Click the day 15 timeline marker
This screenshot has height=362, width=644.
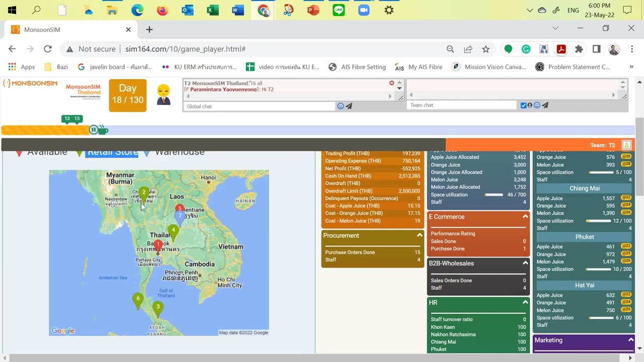coord(76,119)
